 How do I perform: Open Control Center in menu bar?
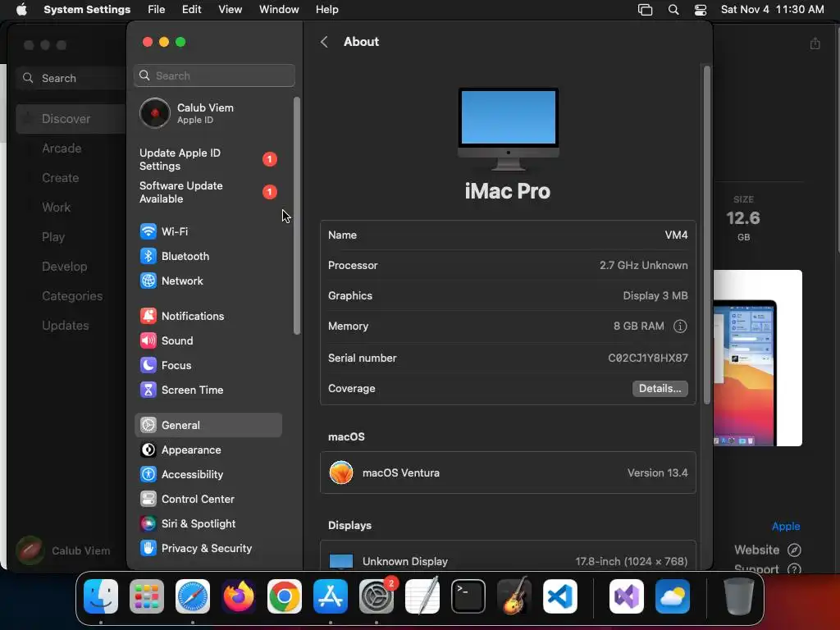pyautogui.click(x=701, y=10)
